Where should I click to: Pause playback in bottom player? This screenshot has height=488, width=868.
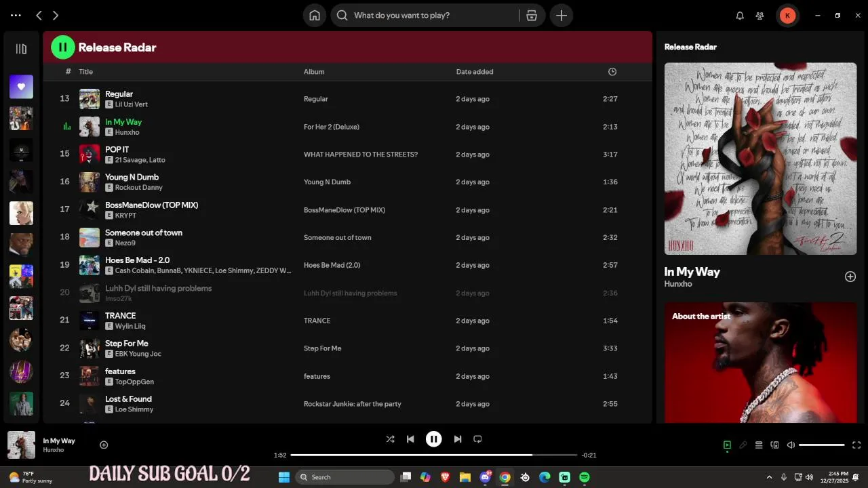[x=434, y=439]
